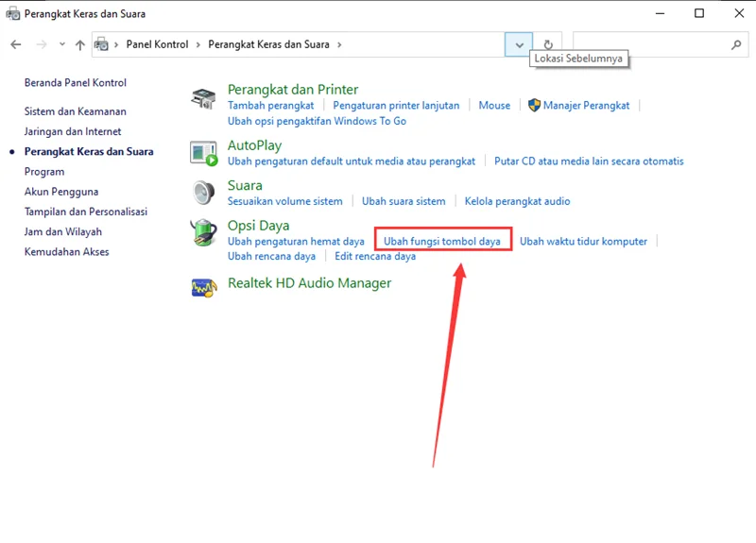This screenshot has height=543, width=756.
Task: Open Kemudahan Akses in sidebar
Action: pyautogui.click(x=66, y=252)
